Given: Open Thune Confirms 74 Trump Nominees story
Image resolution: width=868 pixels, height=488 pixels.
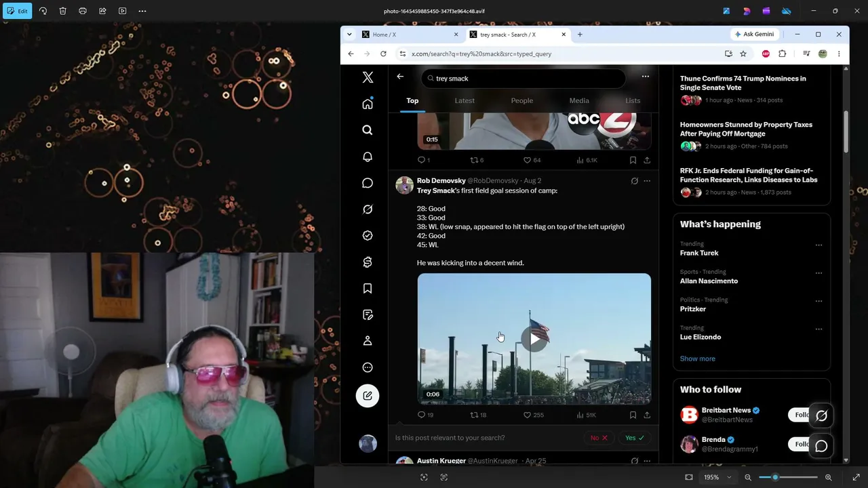Looking at the screenshot, I should pyautogui.click(x=743, y=83).
